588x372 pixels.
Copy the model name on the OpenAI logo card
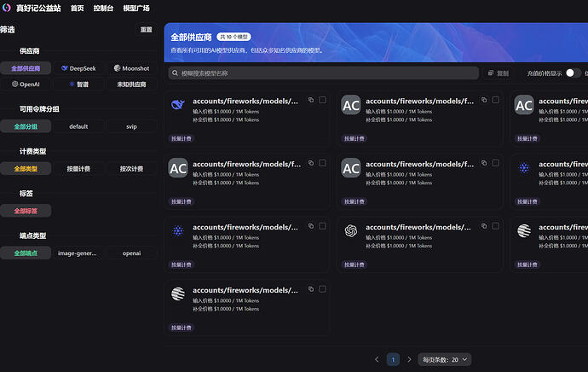484,226
